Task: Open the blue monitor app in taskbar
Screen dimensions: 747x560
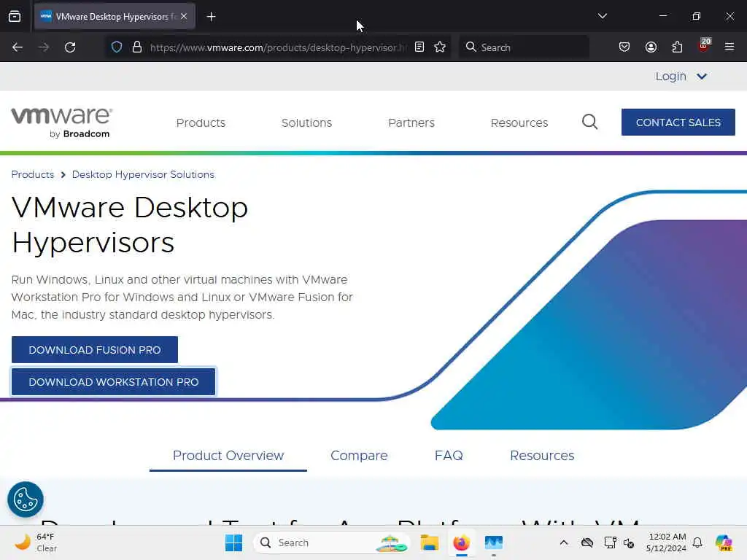Action: pos(494,542)
